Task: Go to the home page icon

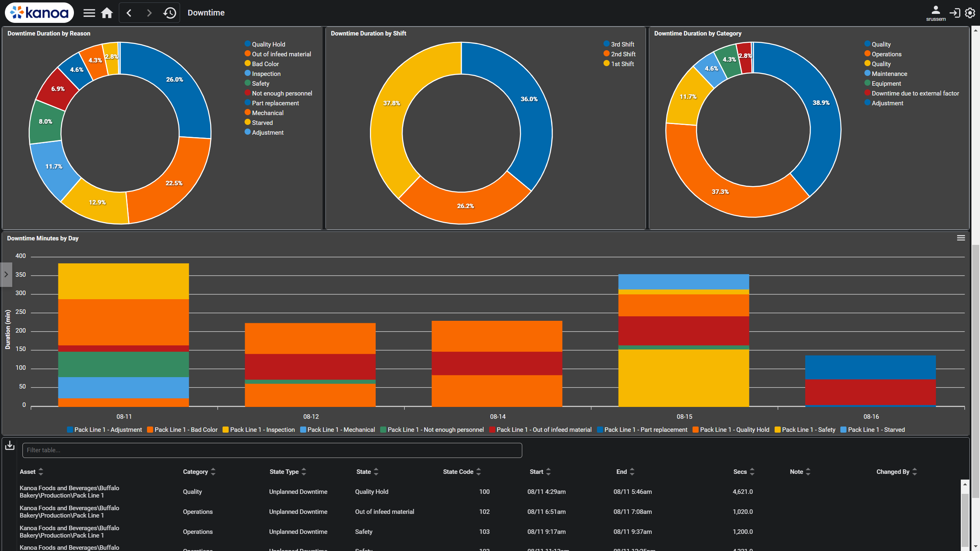Action: click(x=107, y=13)
